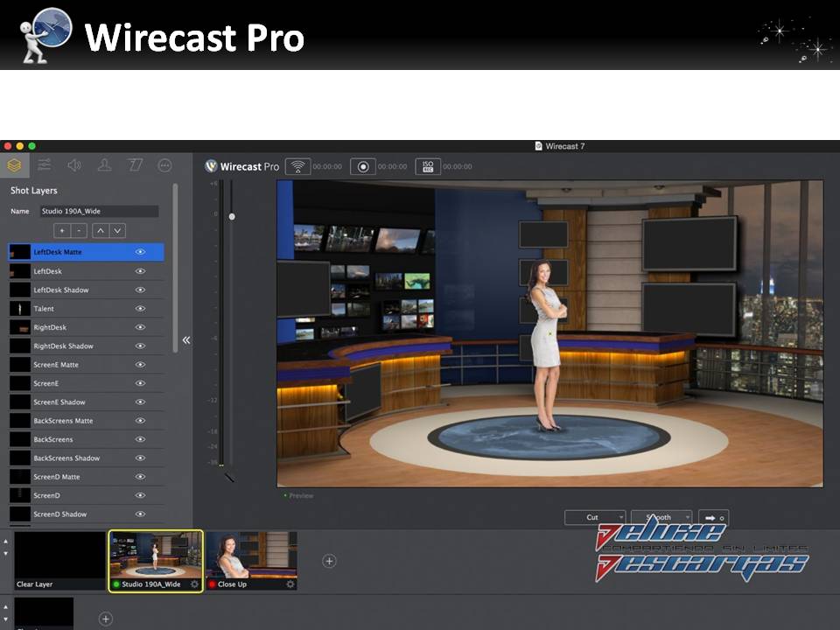Image resolution: width=840 pixels, height=630 pixels.
Task: Start ISO recording with the ISO button
Action: [x=428, y=166]
